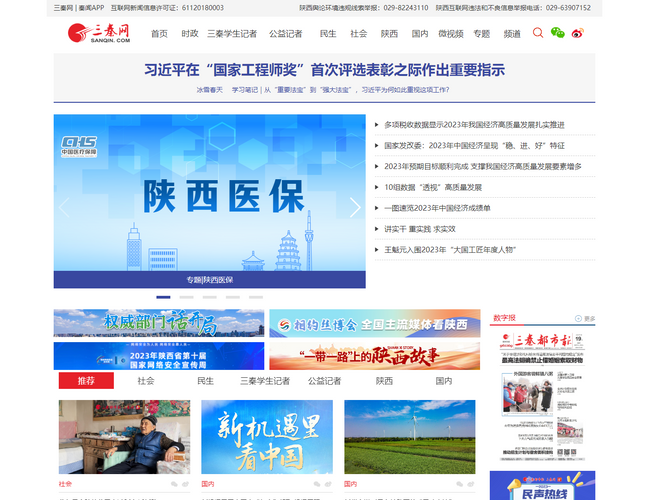Open the 权威部门话陕西 banner

coord(159,323)
